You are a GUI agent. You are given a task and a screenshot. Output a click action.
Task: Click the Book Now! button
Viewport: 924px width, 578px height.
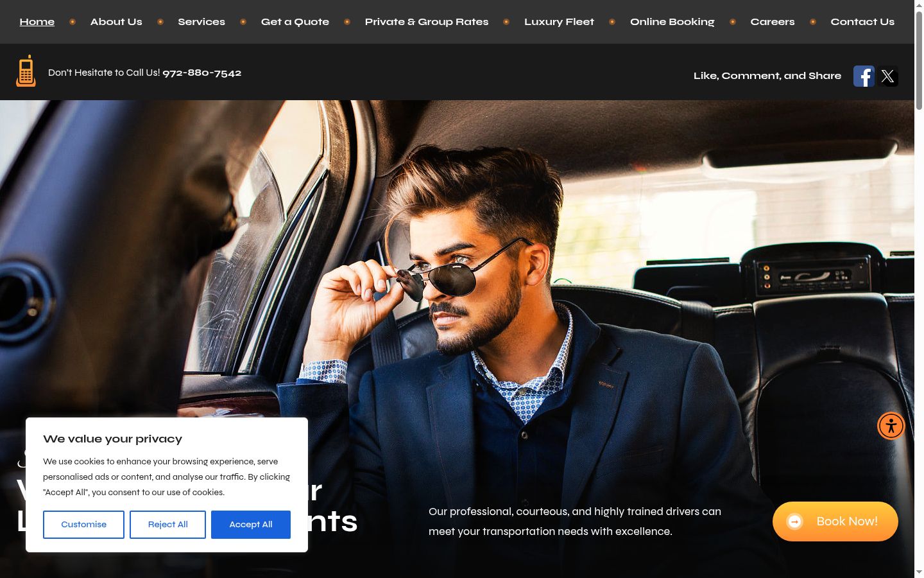835,521
